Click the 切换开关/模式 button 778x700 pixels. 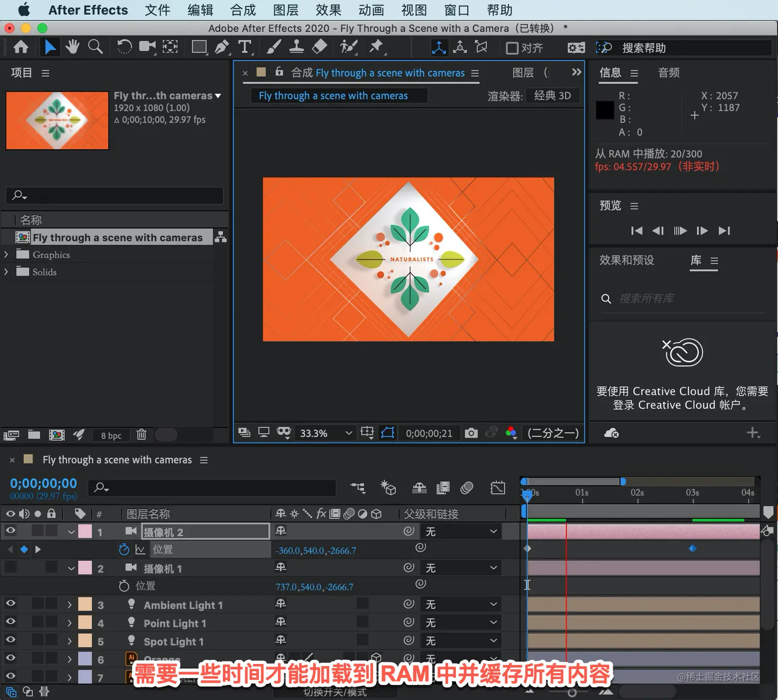335,692
